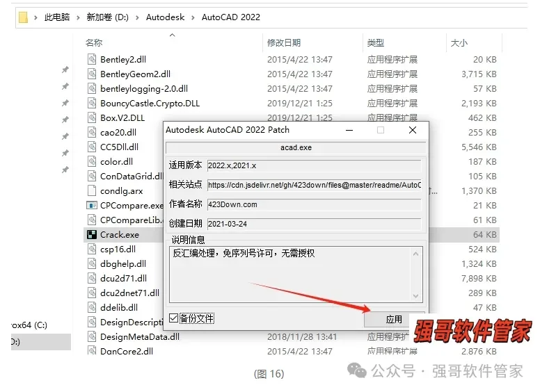Navigate to Autodesk breadcrumb folder
This screenshot has width=540, height=392.
(x=166, y=17)
